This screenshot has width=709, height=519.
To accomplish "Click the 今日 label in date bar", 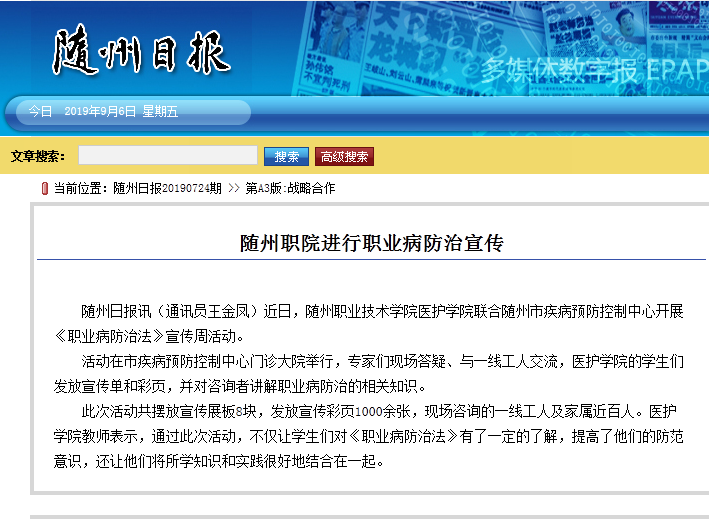I will 40,111.
